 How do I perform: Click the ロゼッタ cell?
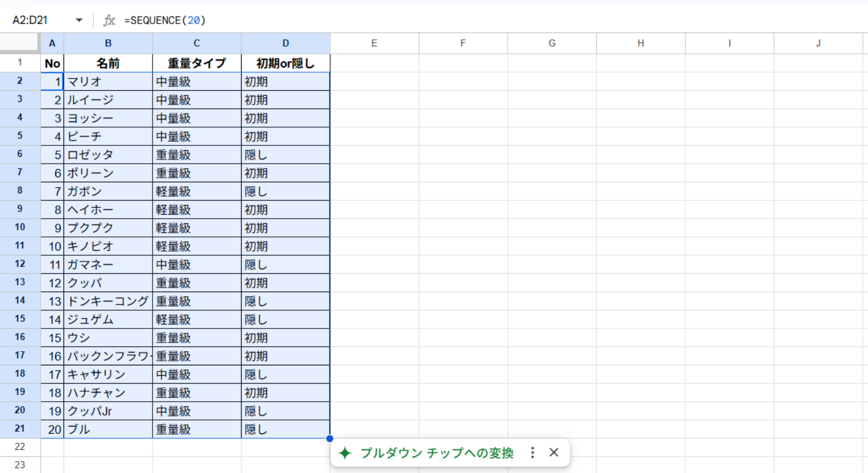point(108,155)
